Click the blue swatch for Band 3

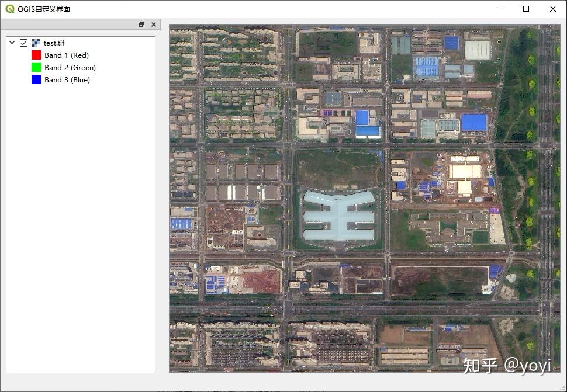point(35,79)
